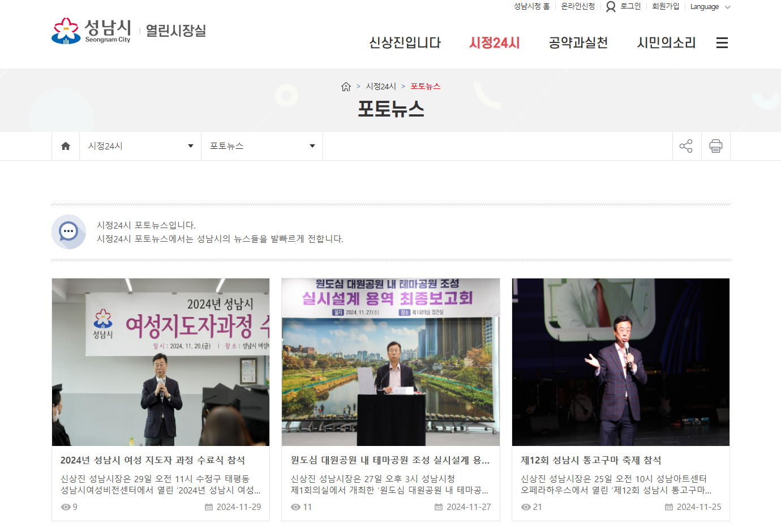Viewport: 781px width, 532px height.
Task: Open 온라인신청 link
Action: (578, 6)
